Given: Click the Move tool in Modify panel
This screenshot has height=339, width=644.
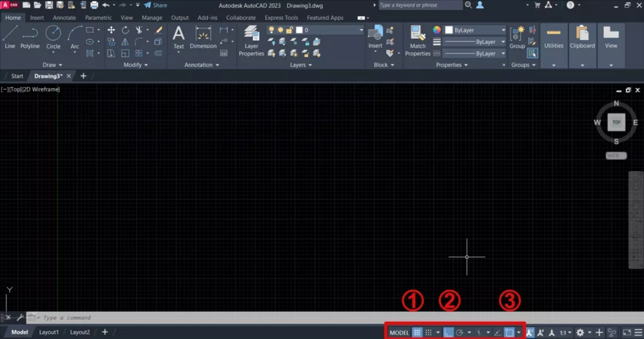Looking at the screenshot, I should 111,30.
